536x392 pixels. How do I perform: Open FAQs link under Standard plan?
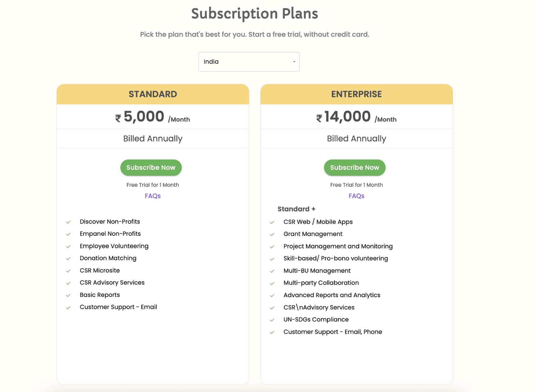coord(153,196)
